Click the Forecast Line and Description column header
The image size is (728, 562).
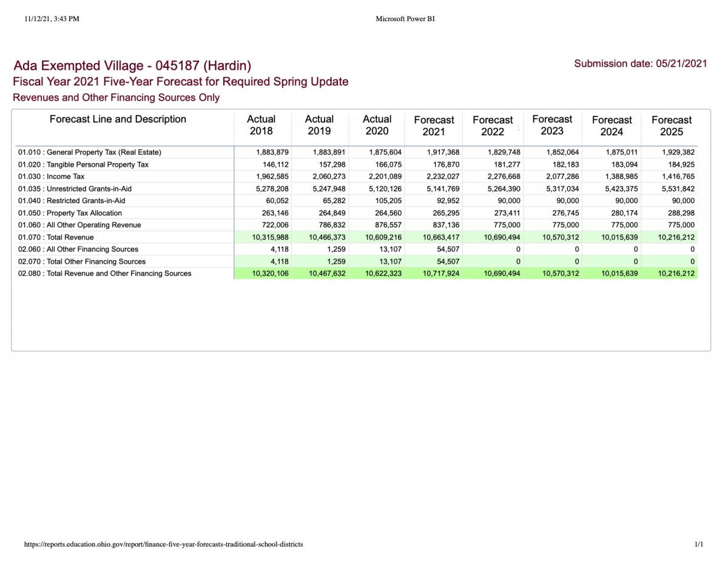coord(118,119)
